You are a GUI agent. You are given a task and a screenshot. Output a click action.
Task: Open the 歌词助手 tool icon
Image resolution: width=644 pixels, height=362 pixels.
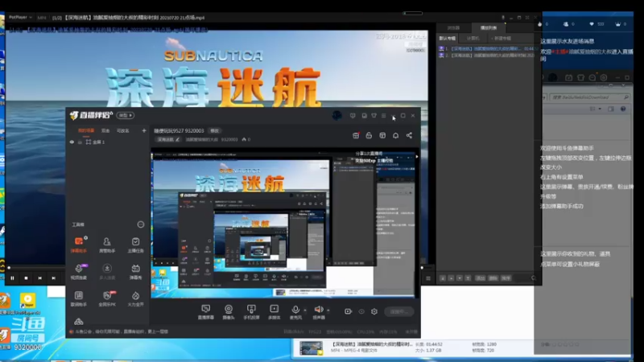click(x=79, y=298)
